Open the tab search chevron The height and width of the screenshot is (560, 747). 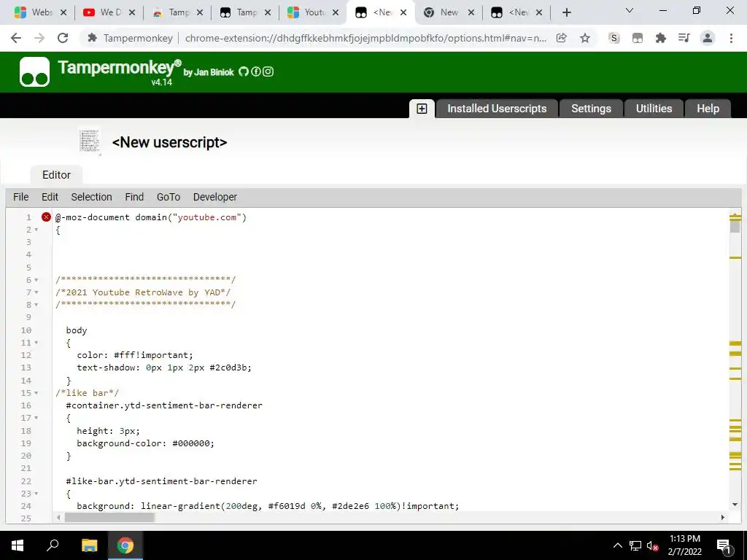(630, 10)
